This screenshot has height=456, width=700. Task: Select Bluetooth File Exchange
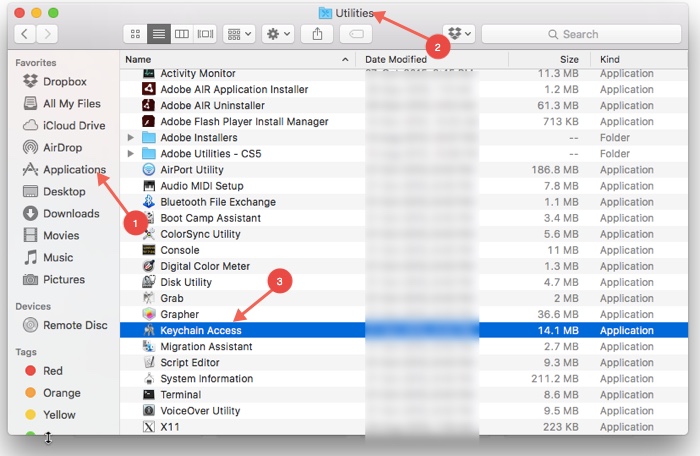click(x=404, y=202)
